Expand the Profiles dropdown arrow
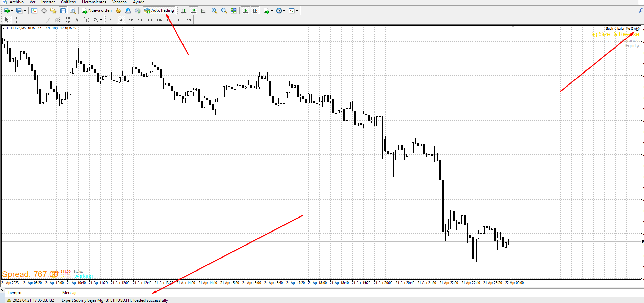The width and height of the screenshot is (644, 303). (x=25, y=11)
